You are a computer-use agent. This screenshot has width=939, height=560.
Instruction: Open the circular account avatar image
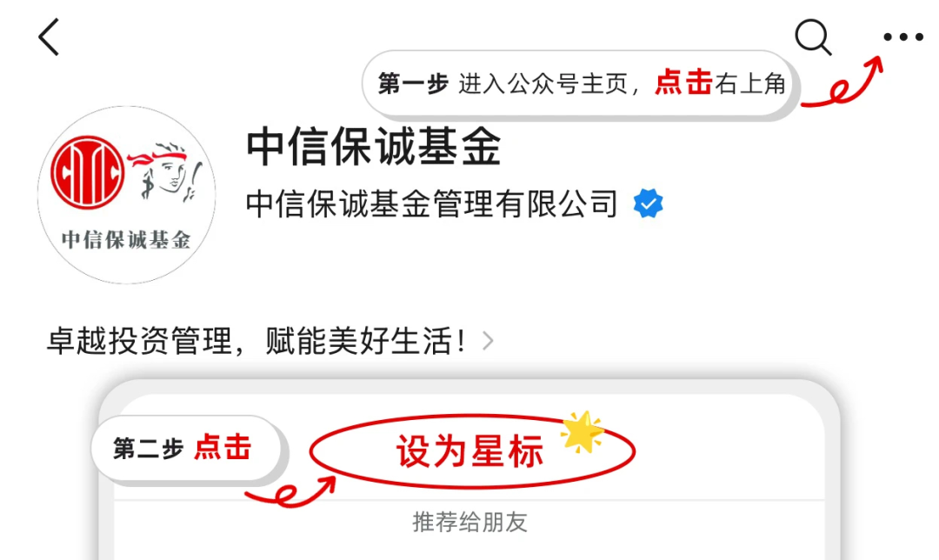click(126, 195)
